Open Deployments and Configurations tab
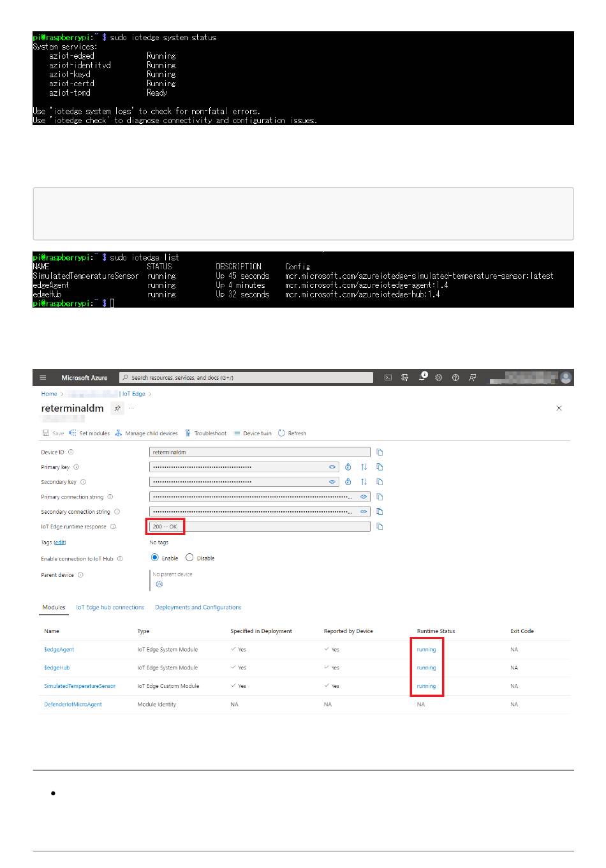The height and width of the screenshot is (868, 606). click(x=198, y=608)
